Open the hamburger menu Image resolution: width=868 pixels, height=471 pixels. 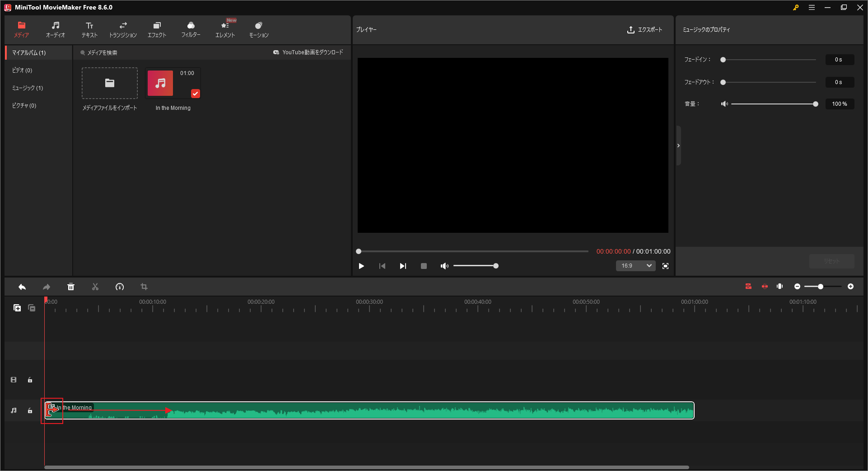[x=812, y=7]
